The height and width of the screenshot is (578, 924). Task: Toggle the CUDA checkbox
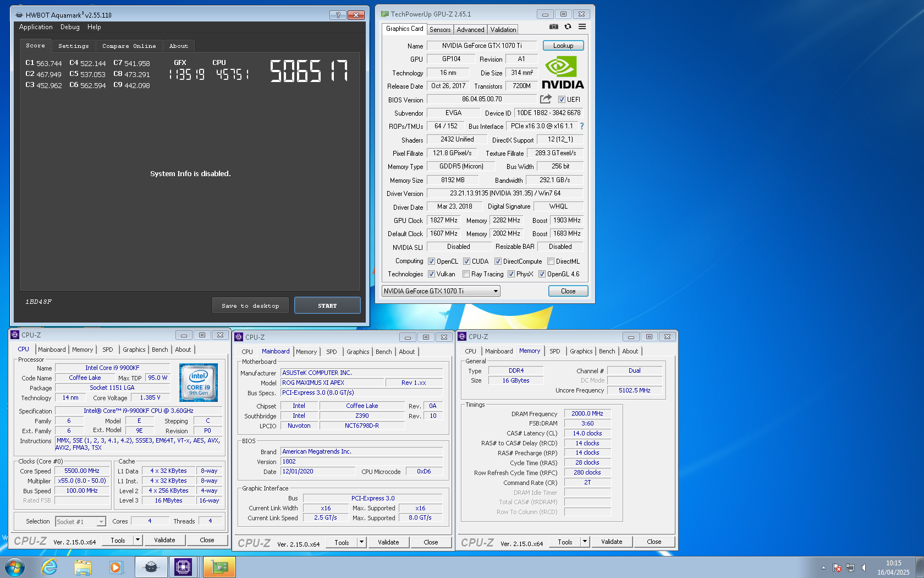click(x=466, y=261)
